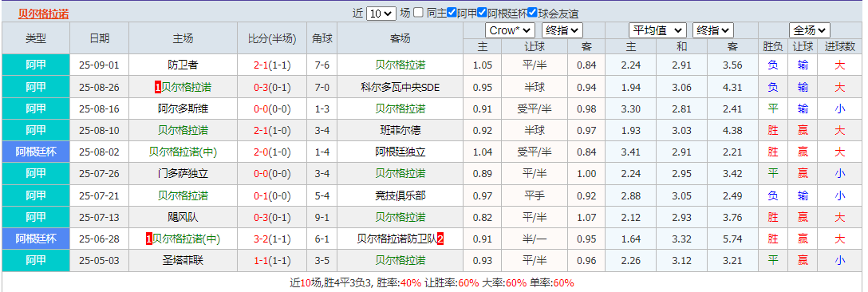Click the 2-1(1-1) score on 25-09-01
Image resolution: width=868 pixels, height=292 pixels.
point(272,65)
